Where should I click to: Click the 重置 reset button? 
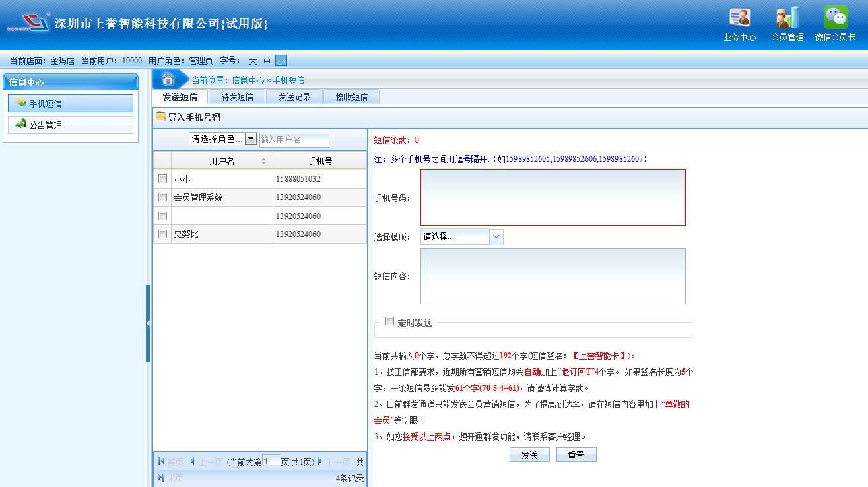pyautogui.click(x=576, y=455)
